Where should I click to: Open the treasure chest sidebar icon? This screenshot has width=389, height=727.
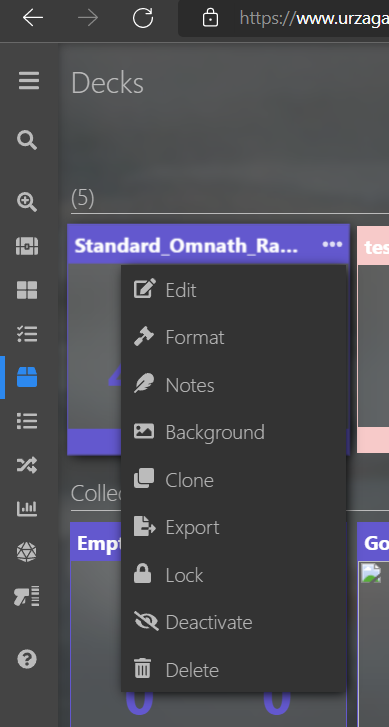pyautogui.click(x=27, y=246)
